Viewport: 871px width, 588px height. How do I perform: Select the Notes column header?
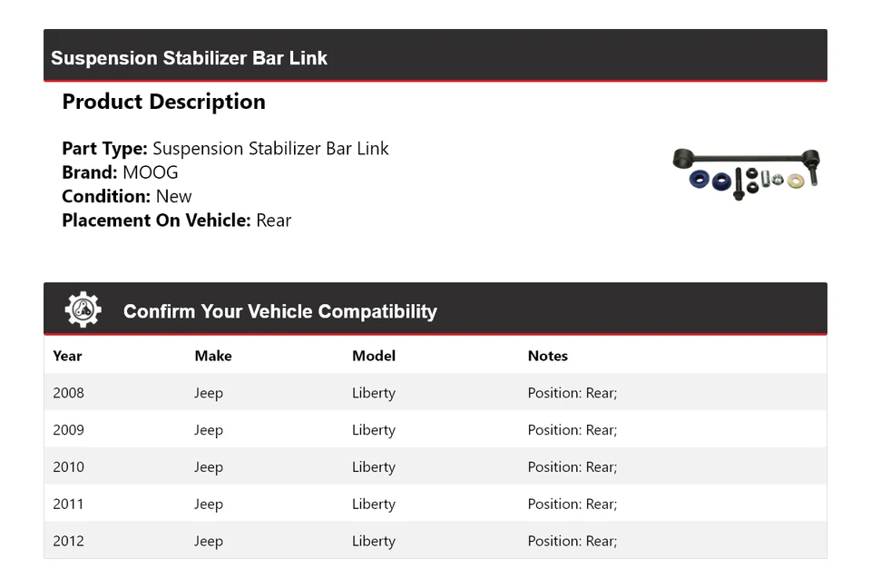click(548, 356)
